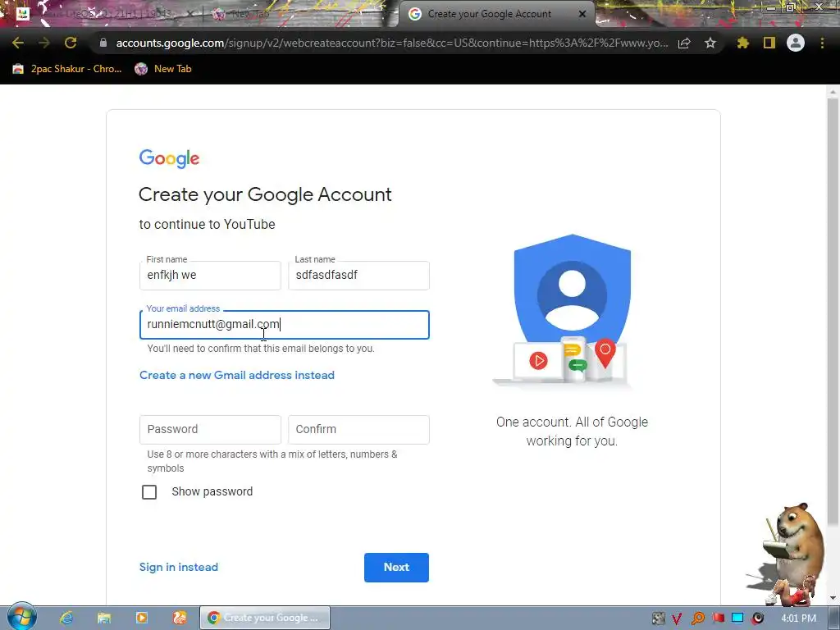Viewport: 840px width, 630px height.
Task: Click the Google logo
Action: [x=169, y=158]
